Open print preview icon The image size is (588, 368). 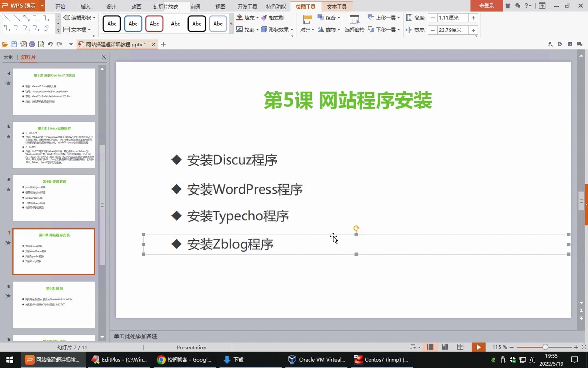coord(41,44)
